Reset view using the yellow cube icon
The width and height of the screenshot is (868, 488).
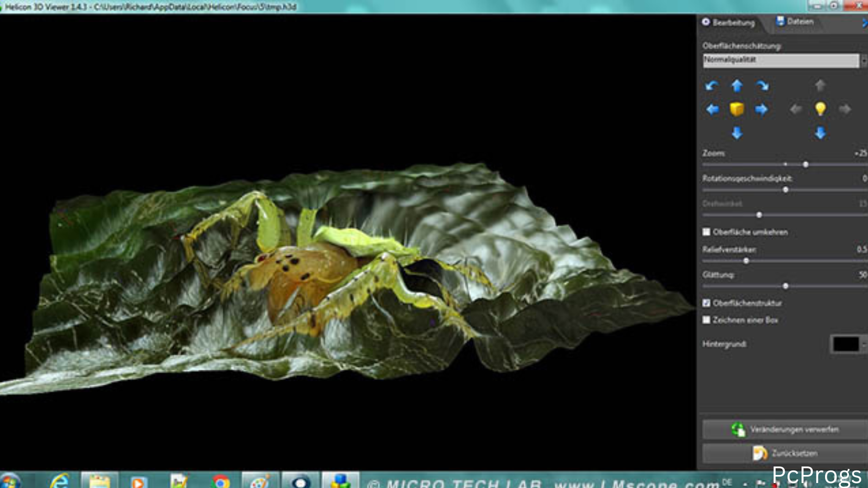pyautogui.click(x=737, y=109)
